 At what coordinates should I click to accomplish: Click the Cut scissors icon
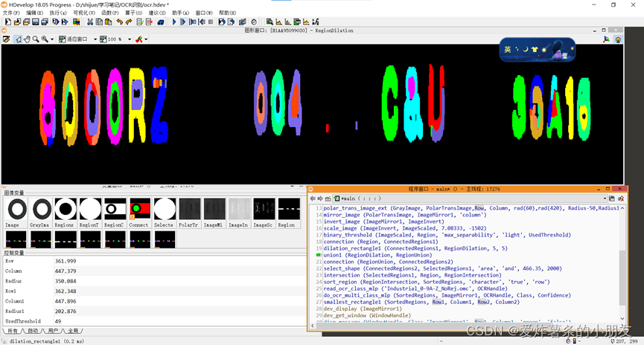[x=89, y=22]
